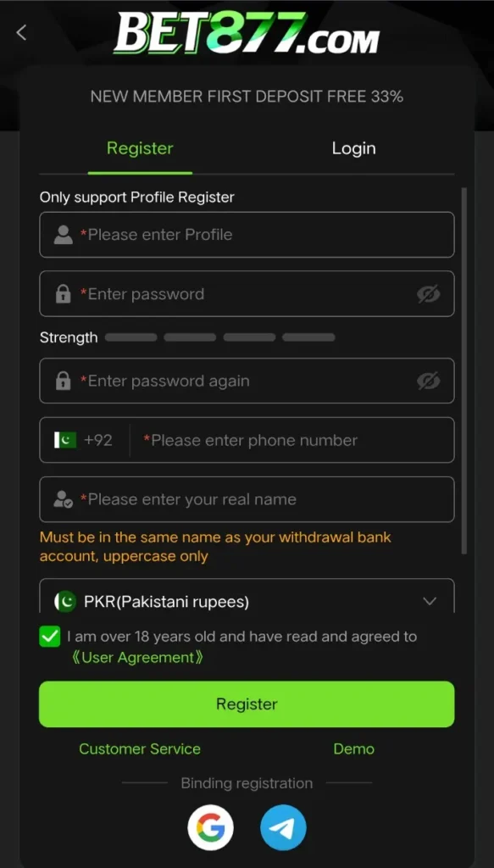The width and height of the screenshot is (494, 868).
Task: Select Google binding registration icon
Action: [x=211, y=827]
